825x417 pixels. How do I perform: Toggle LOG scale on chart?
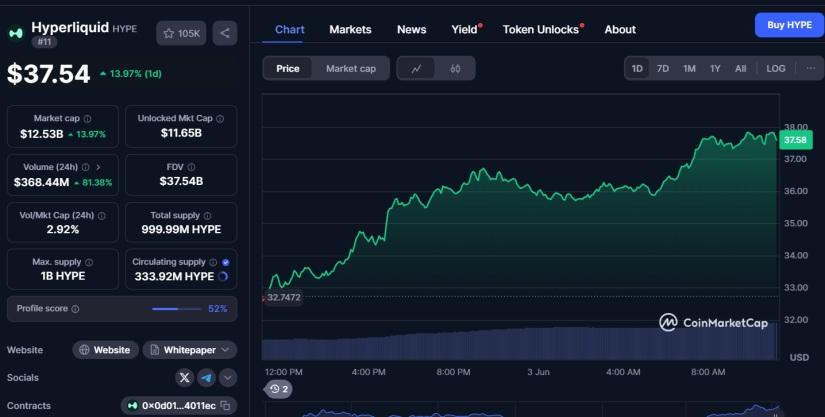(x=776, y=68)
